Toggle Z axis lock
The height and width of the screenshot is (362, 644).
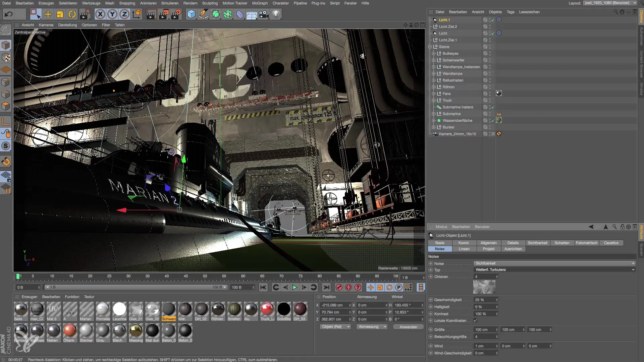click(124, 14)
